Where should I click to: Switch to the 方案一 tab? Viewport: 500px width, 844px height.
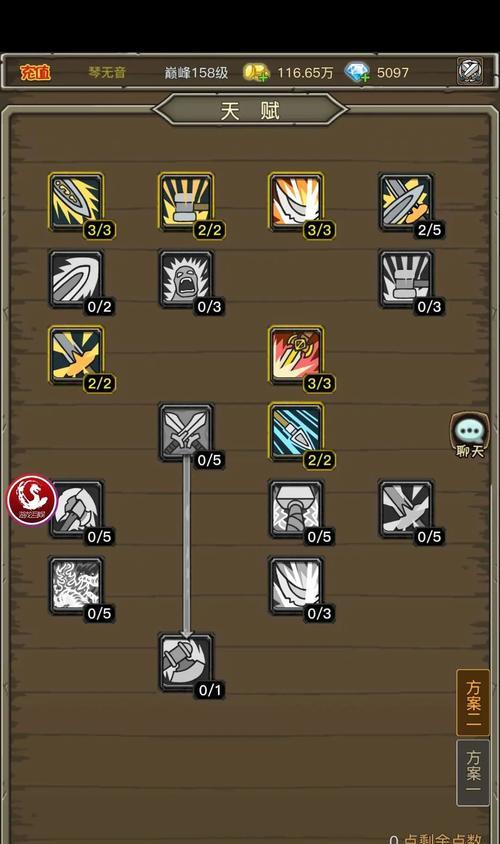point(473,772)
